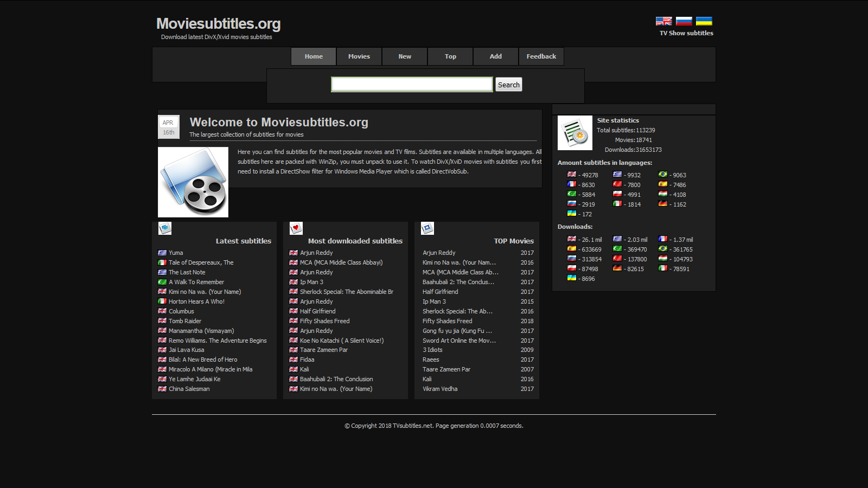868x488 pixels.
Task: Switch site language via Ukrainian flag in header
Action: tap(704, 21)
